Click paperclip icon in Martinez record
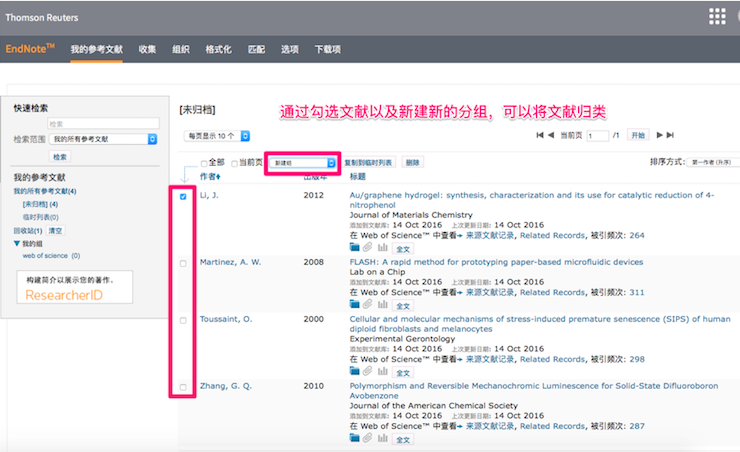This screenshot has width=740, height=452. click(368, 304)
